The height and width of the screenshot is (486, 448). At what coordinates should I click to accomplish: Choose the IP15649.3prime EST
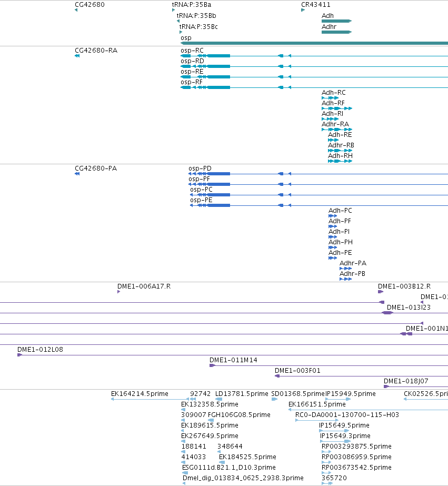[335, 441]
